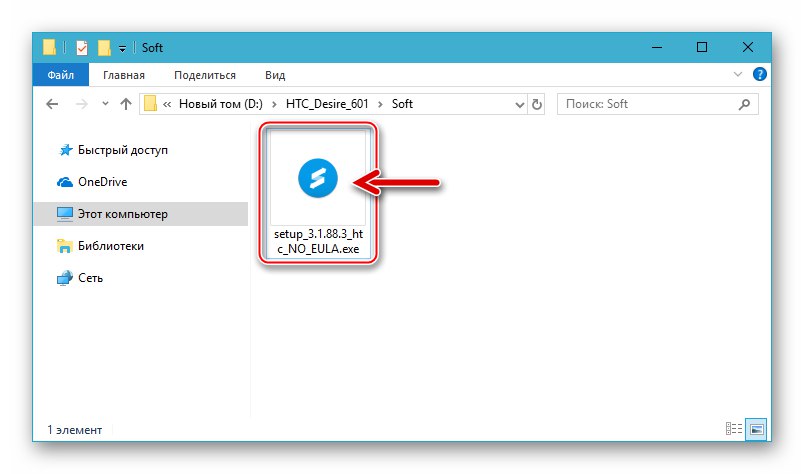Image resolution: width=804 pixels, height=474 pixels.
Task: Select the setup_3.1.88.3_htc_NO_EULA.exe file
Action: click(x=318, y=193)
